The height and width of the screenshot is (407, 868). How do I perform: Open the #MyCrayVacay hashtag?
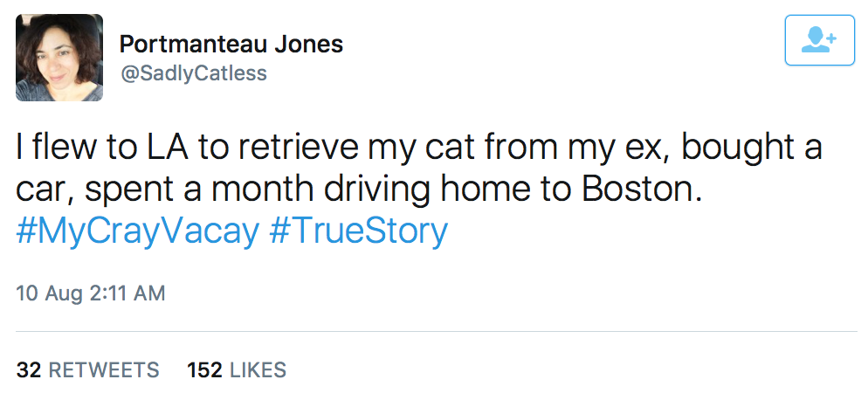point(138,231)
